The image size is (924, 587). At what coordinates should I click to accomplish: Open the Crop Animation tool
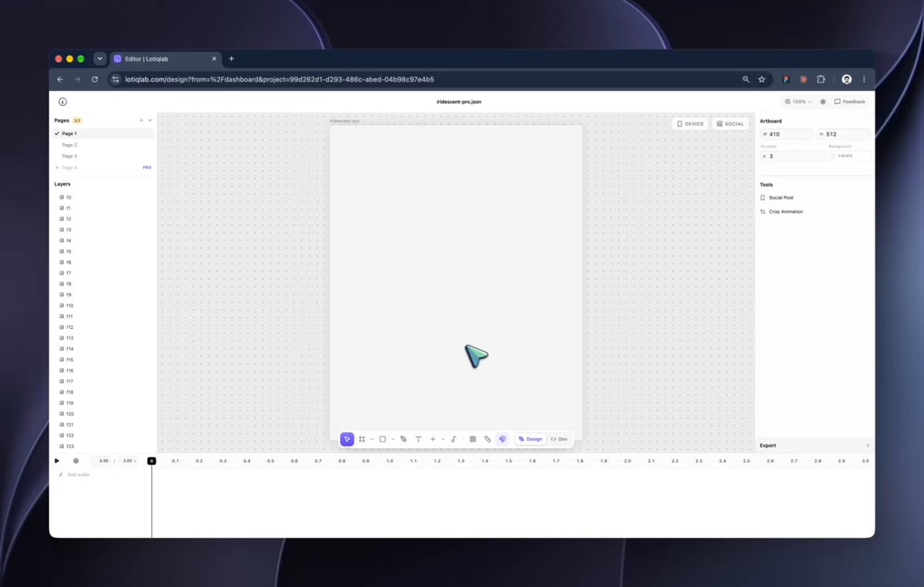pyautogui.click(x=781, y=212)
